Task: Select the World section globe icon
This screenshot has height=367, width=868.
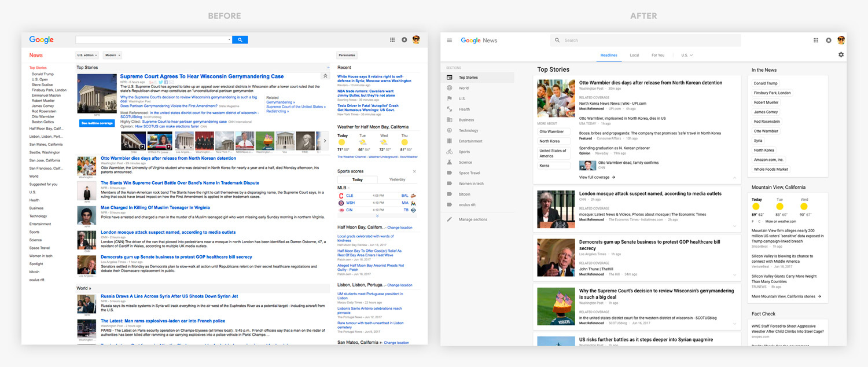Action: (450, 88)
